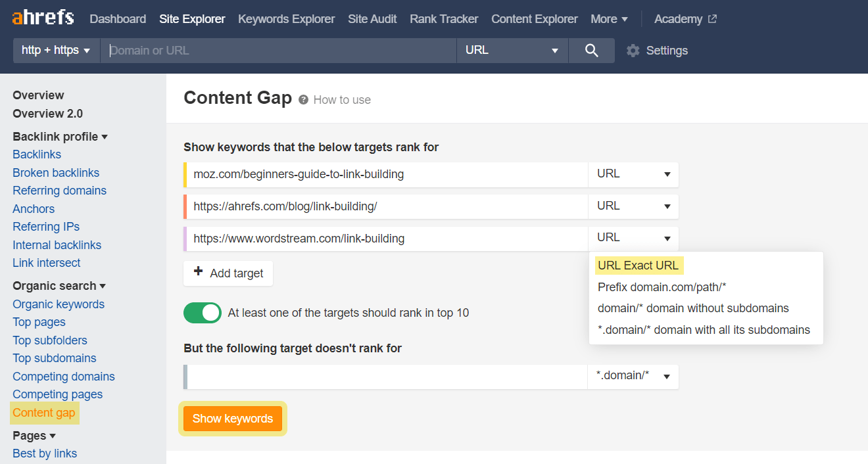The width and height of the screenshot is (868, 464).
Task: Open Competing domains in the sidebar
Action: pos(63,376)
